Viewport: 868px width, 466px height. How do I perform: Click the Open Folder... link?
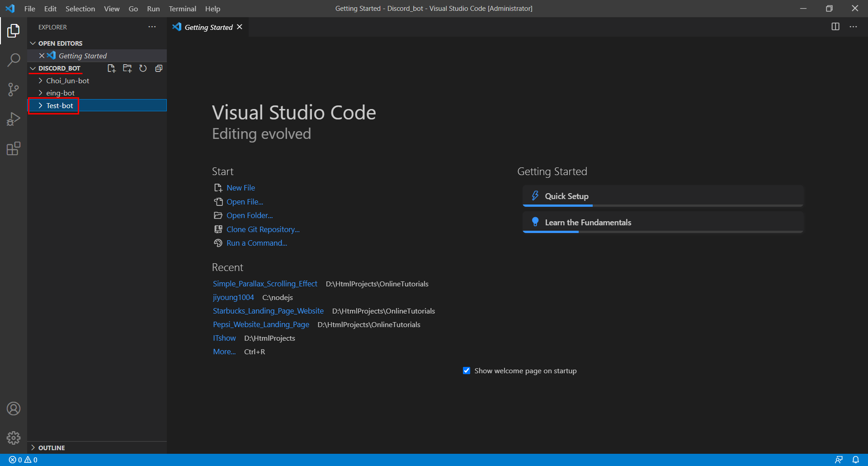pyautogui.click(x=250, y=215)
